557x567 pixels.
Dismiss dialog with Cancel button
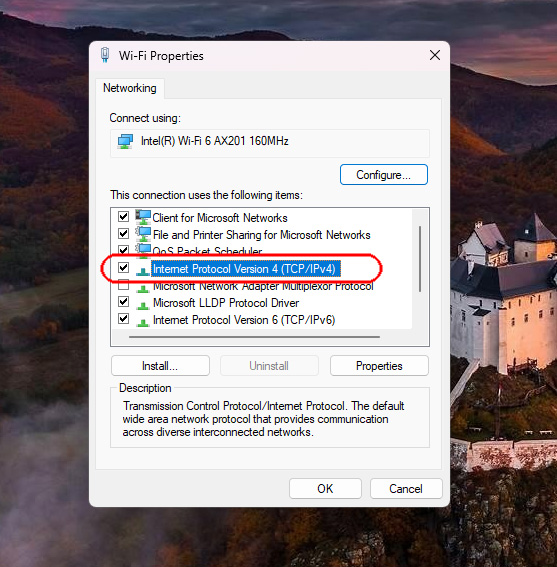406,489
